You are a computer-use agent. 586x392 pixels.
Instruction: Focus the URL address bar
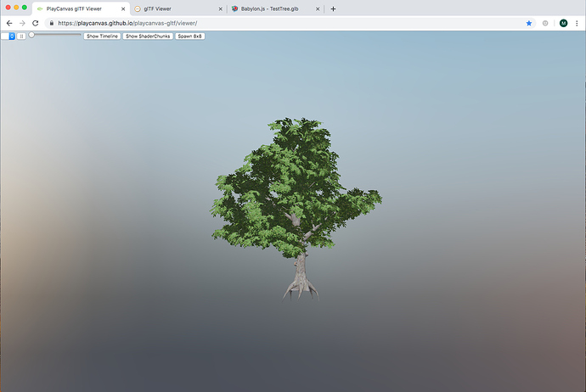pos(288,23)
